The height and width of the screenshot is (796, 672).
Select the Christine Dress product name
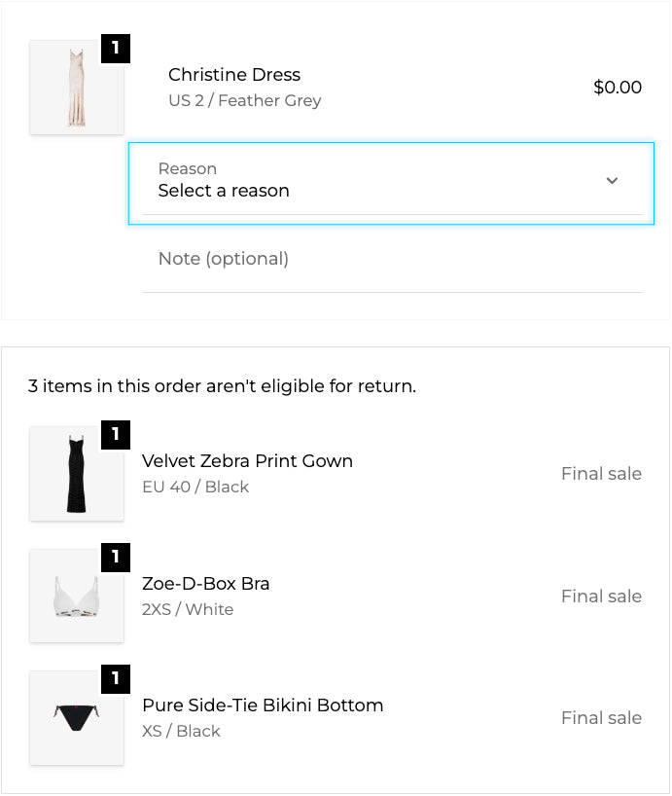tap(234, 75)
